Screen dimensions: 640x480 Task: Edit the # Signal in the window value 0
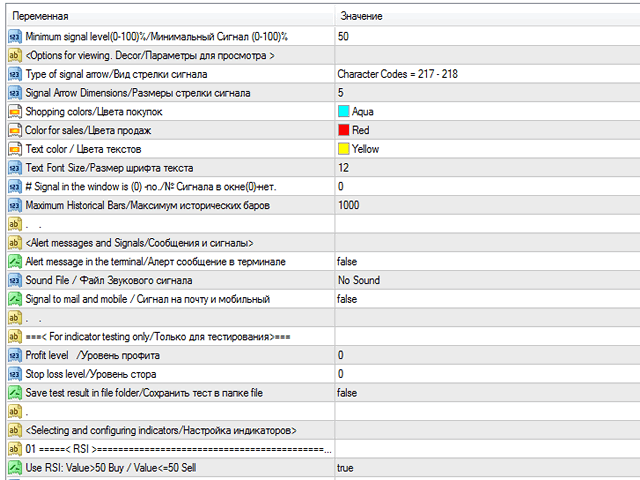point(341,187)
